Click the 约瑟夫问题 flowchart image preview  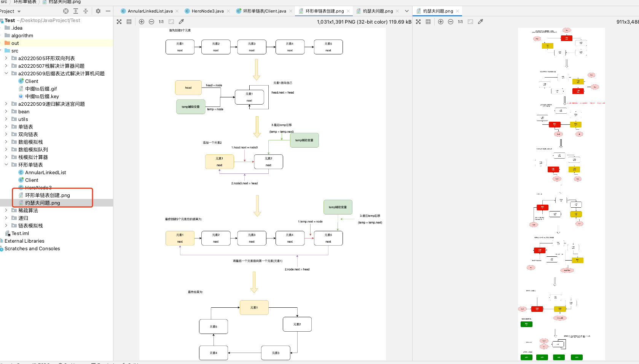(561, 194)
